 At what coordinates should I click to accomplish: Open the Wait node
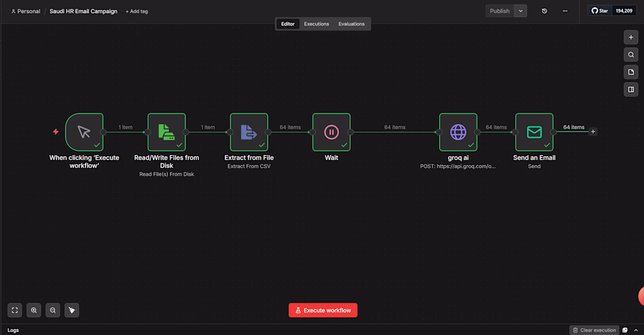pos(331,132)
